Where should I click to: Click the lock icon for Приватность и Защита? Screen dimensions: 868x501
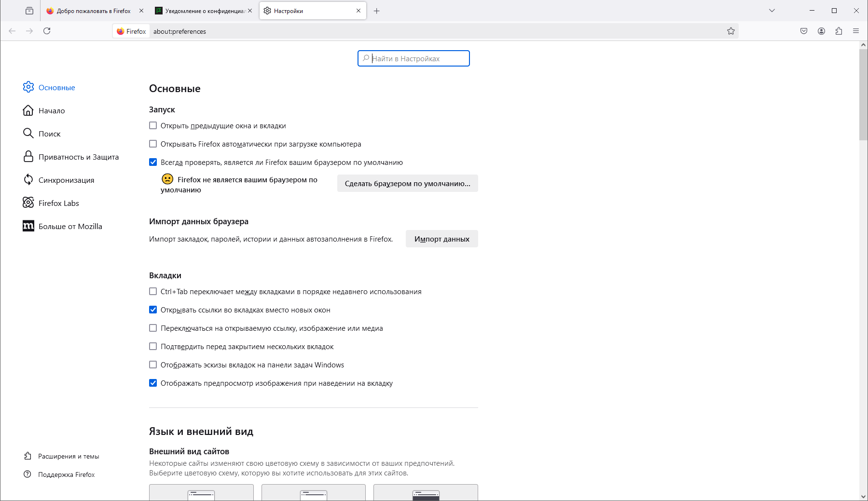[28, 157]
